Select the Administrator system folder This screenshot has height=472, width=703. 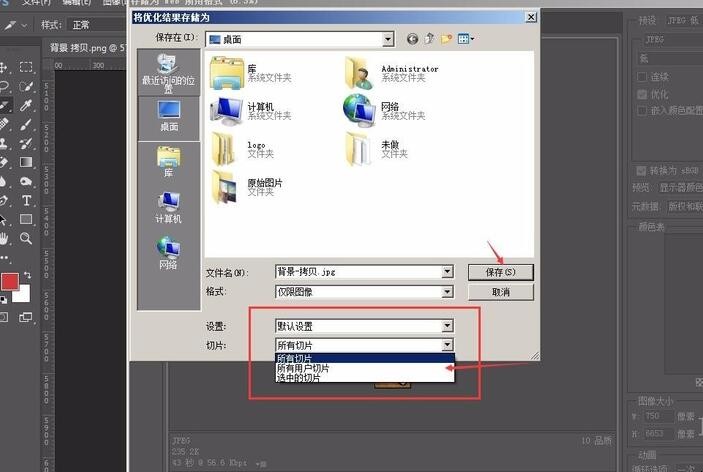pos(391,73)
